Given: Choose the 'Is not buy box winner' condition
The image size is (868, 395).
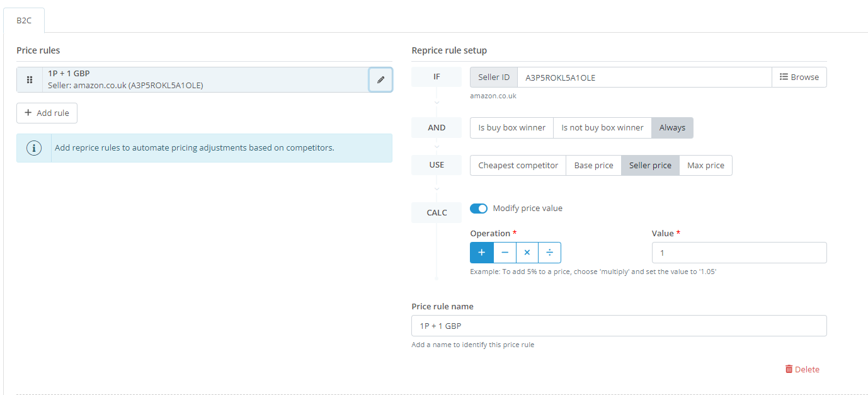Looking at the screenshot, I should 602,128.
